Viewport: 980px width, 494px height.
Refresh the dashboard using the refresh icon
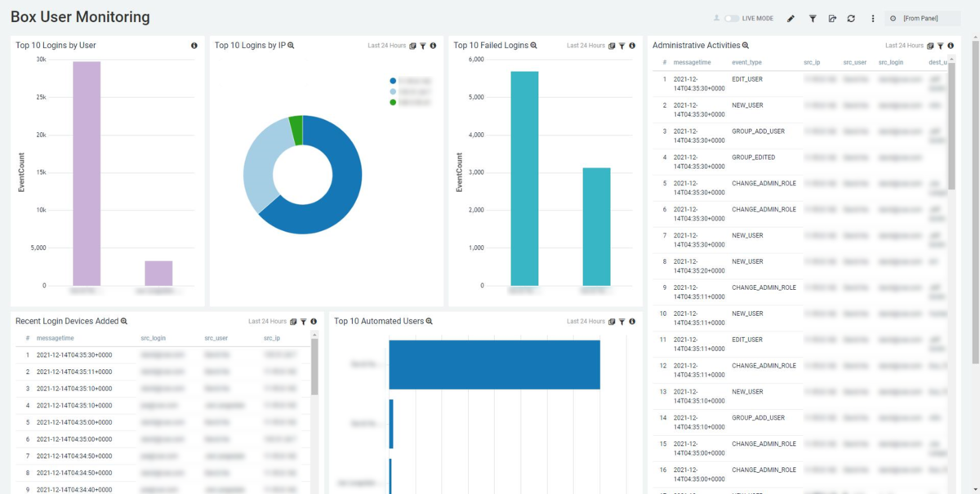pos(851,18)
